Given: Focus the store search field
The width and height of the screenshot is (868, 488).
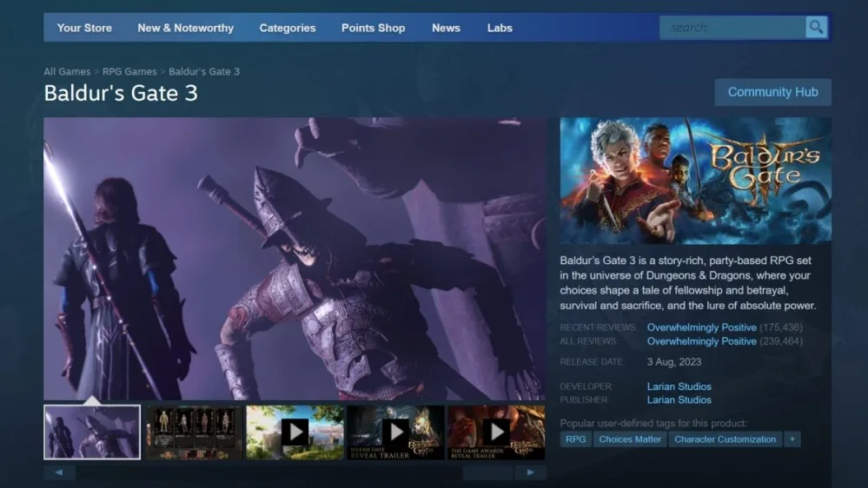Looking at the screenshot, I should pos(732,27).
